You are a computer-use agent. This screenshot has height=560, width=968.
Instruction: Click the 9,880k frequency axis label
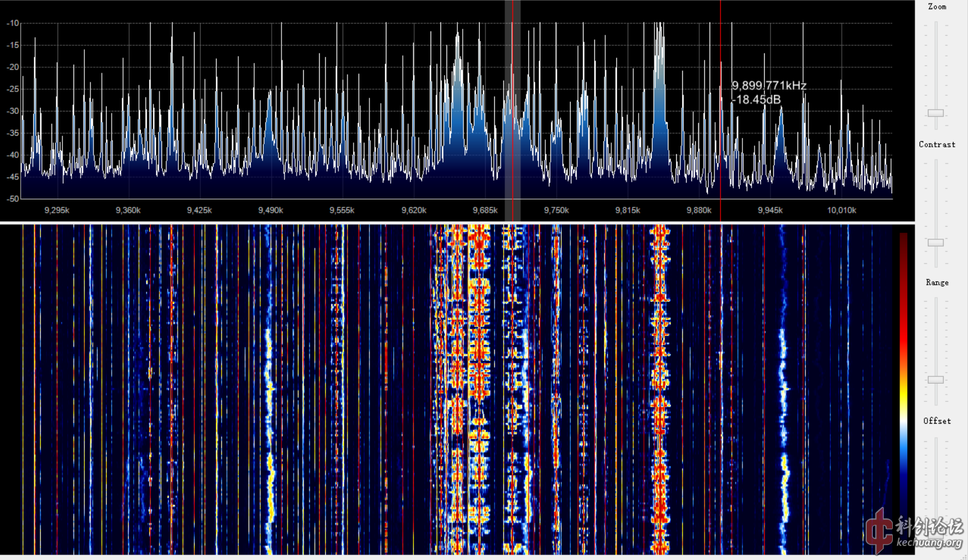(x=699, y=210)
